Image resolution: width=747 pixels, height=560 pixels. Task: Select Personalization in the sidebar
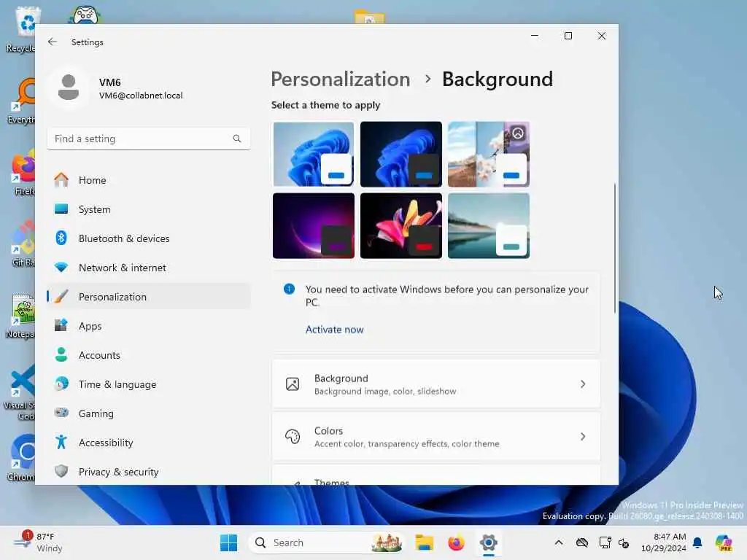coord(149,297)
